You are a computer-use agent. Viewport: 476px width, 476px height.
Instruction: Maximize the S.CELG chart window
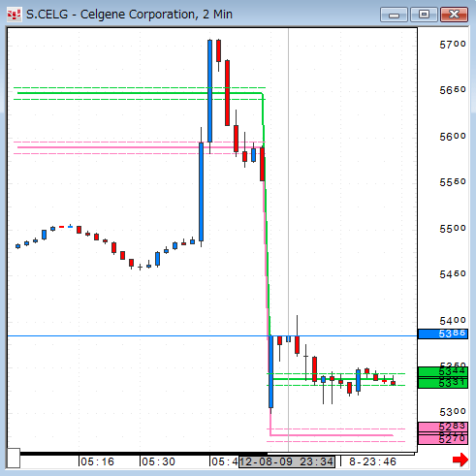point(424,15)
